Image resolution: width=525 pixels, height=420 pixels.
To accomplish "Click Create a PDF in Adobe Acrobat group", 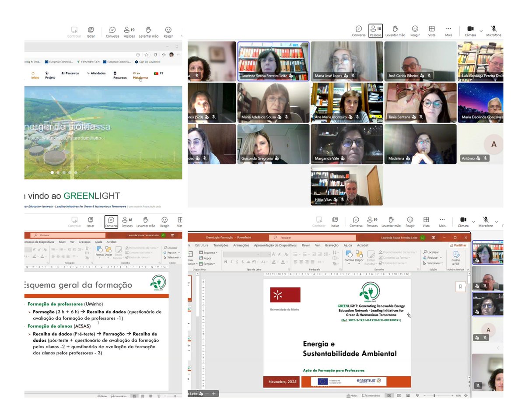I will (x=456, y=257).
